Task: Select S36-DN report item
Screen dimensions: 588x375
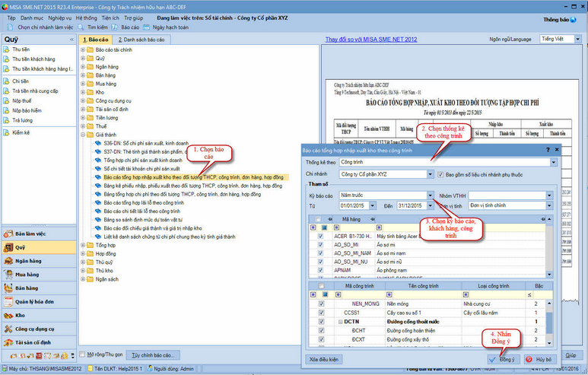Action: point(146,143)
